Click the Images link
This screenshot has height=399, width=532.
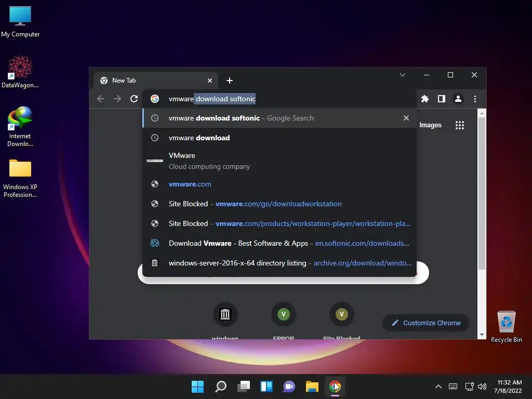point(430,125)
